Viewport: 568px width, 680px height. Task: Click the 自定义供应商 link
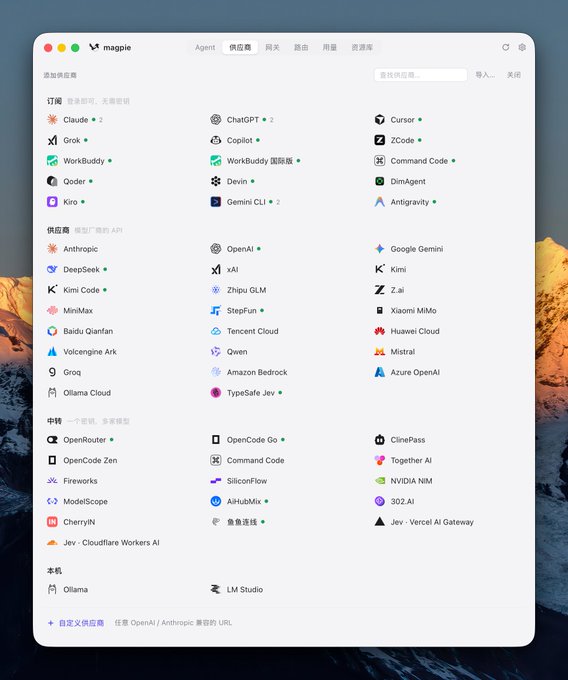click(x=76, y=623)
